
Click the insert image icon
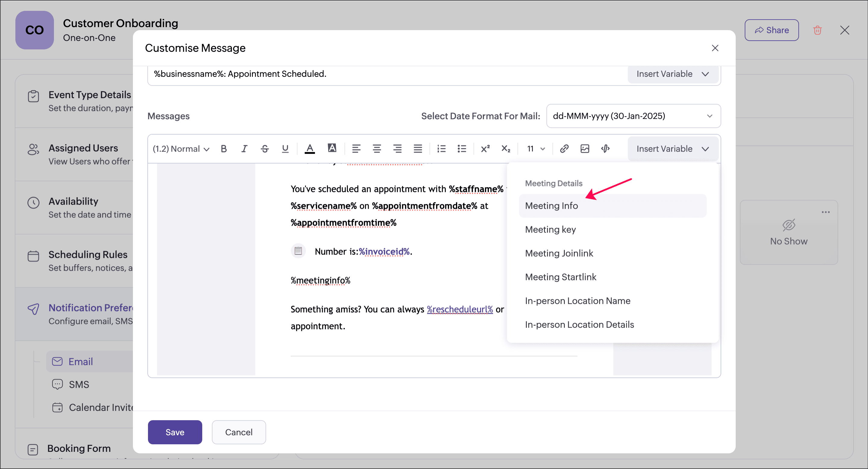(x=585, y=149)
